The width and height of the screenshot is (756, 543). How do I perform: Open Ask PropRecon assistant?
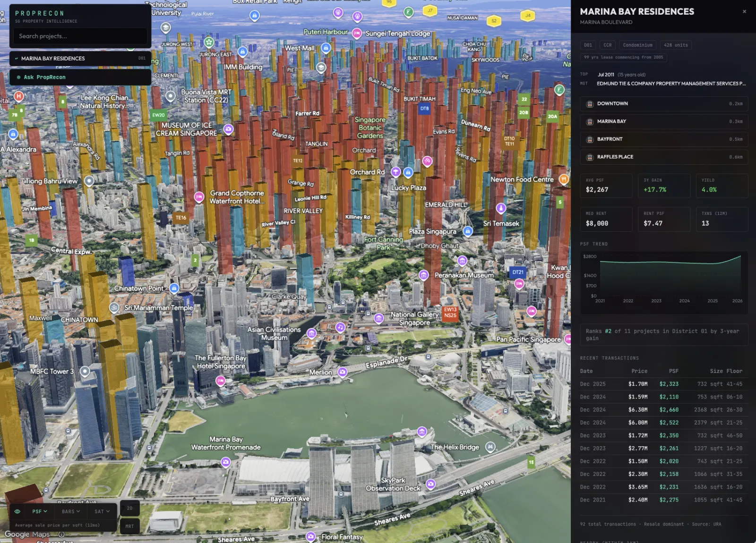click(x=80, y=77)
